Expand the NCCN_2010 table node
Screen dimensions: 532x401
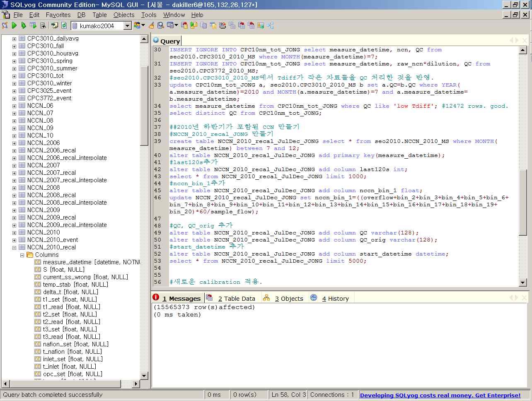[x=14, y=232]
